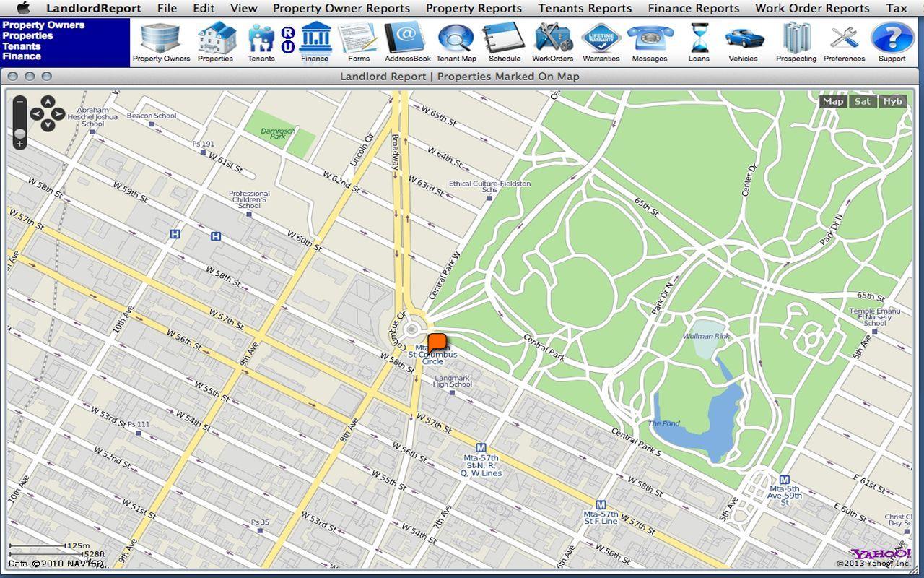The height and width of the screenshot is (578, 924).
Task: Click the Mta-5th Ave-59th St station icon
Action: (x=785, y=480)
